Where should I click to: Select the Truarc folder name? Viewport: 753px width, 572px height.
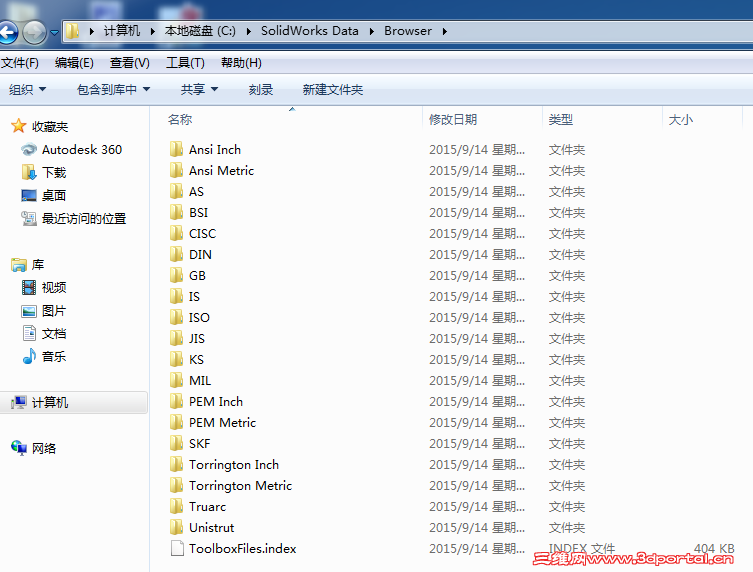(x=207, y=507)
